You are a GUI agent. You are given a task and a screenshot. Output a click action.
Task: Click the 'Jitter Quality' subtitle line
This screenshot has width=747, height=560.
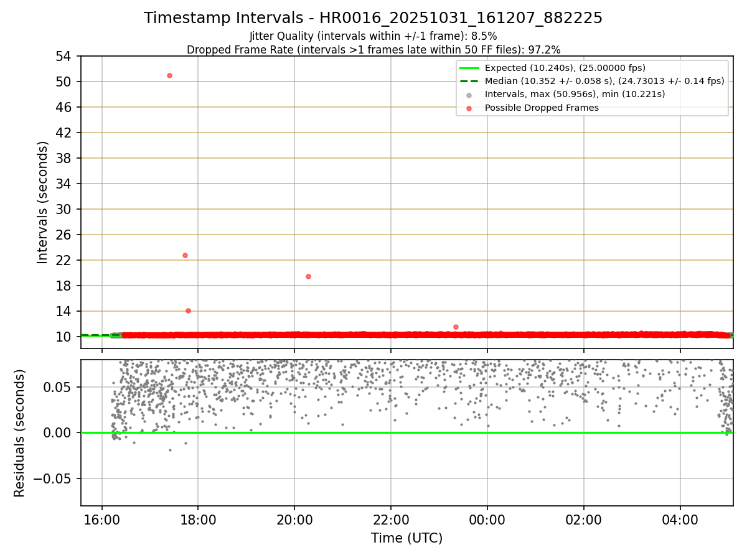pyautogui.click(x=373, y=36)
